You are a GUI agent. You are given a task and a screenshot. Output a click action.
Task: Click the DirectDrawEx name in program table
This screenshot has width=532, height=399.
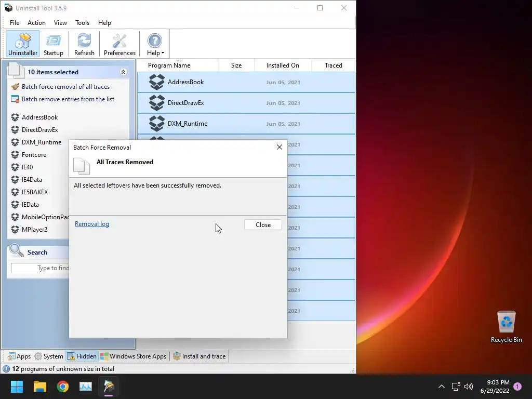(185, 103)
